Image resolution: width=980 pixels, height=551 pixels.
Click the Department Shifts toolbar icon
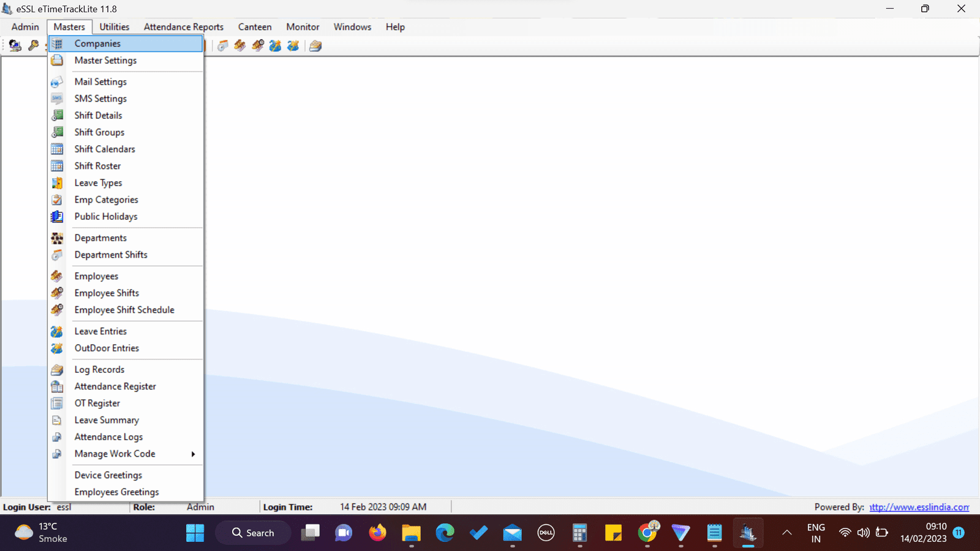pos(222,46)
